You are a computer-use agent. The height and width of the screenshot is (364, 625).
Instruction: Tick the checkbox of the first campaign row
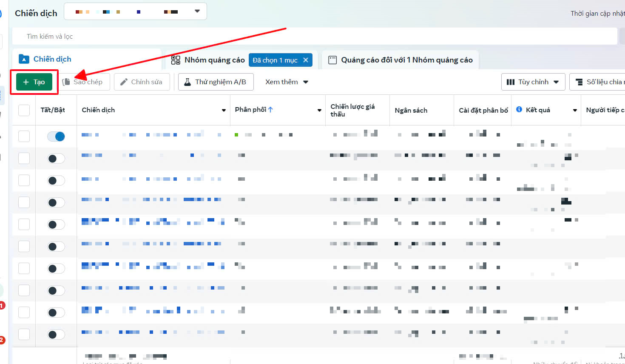point(24,136)
